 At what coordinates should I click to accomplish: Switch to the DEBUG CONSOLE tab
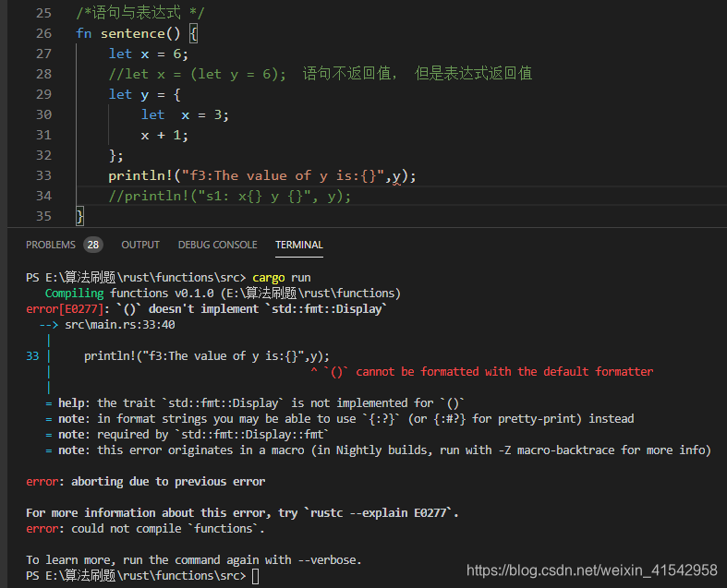click(x=217, y=245)
